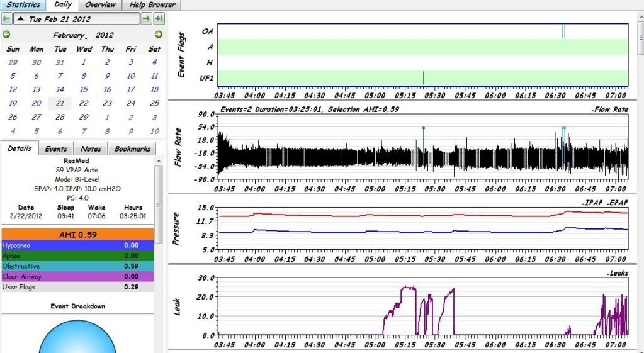Click the User Flags row

click(77, 287)
